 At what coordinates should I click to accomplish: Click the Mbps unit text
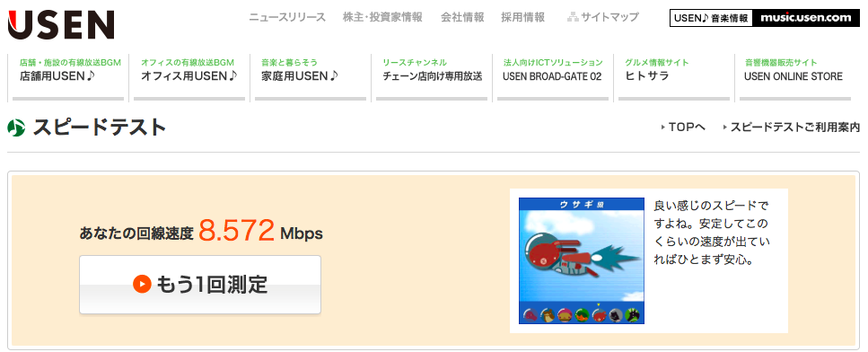click(x=301, y=233)
